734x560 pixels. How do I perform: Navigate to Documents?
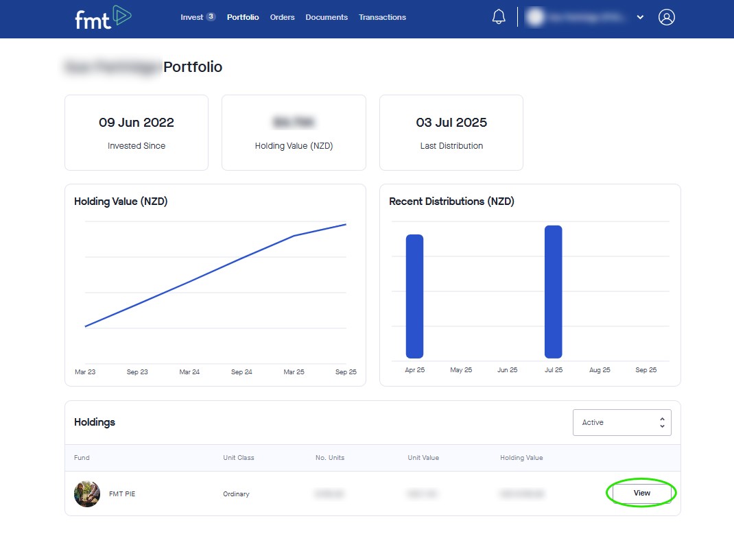[x=327, y=17]
